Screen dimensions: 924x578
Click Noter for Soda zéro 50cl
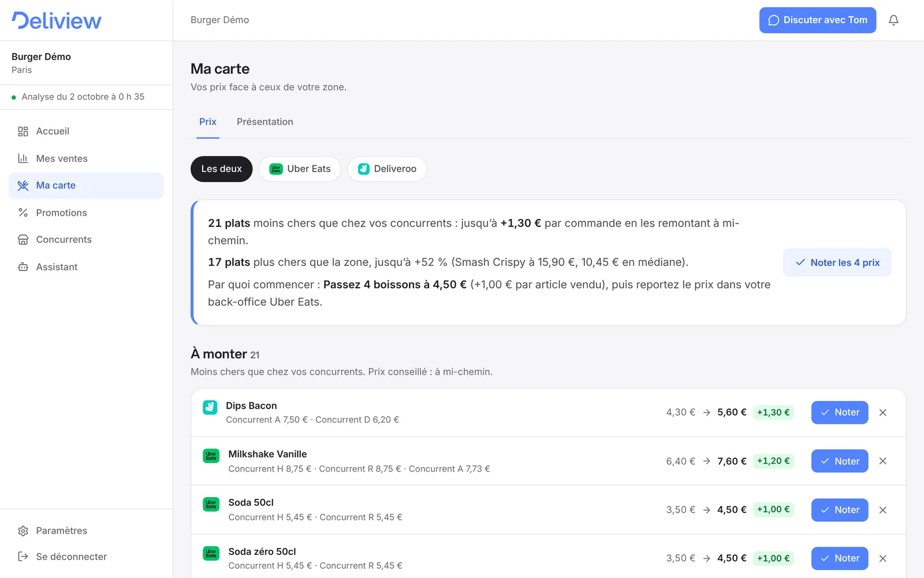(x=840, y=558)
